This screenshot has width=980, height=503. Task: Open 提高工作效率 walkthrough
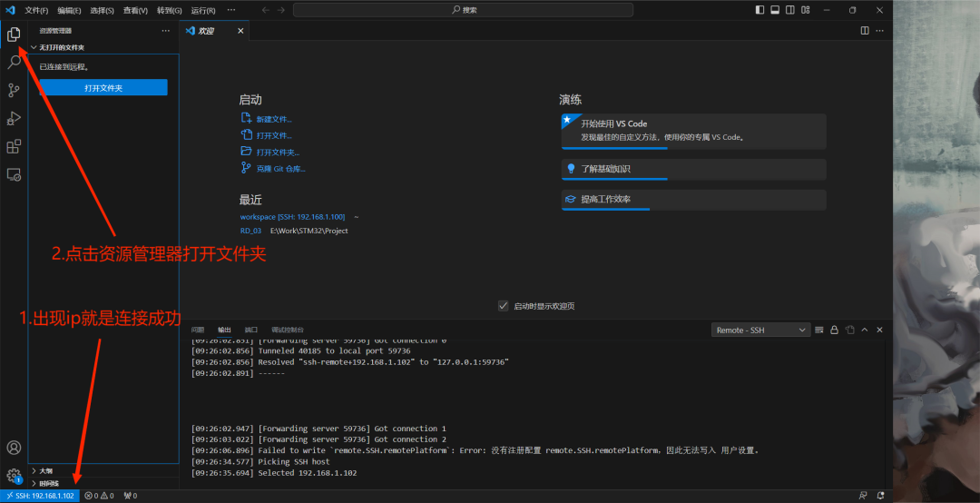[694, 200]
